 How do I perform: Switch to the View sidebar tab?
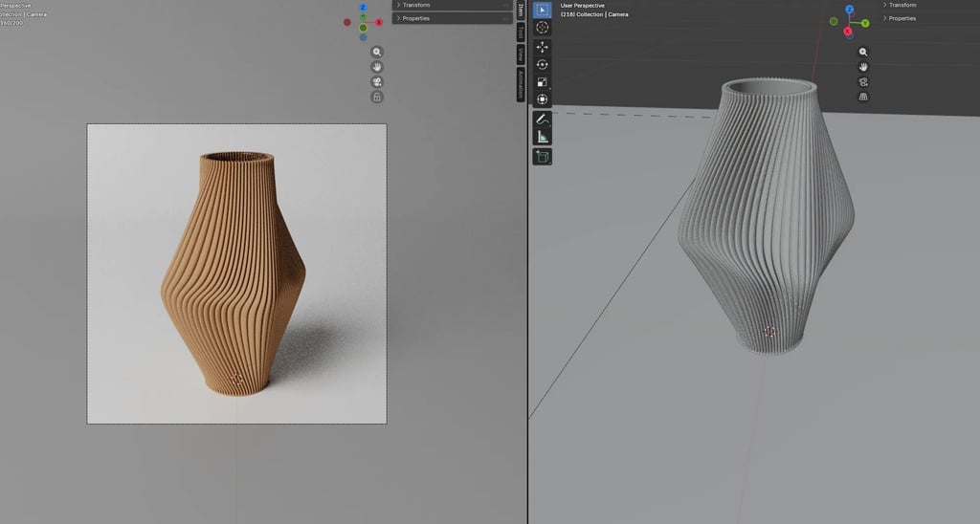521,55
